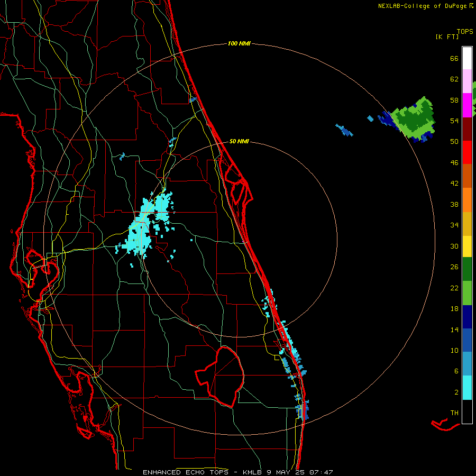This screenshot has width=476, height=476.
Task: Click the legend value 54
Action: pyautogui.click(x=454, y=121)
